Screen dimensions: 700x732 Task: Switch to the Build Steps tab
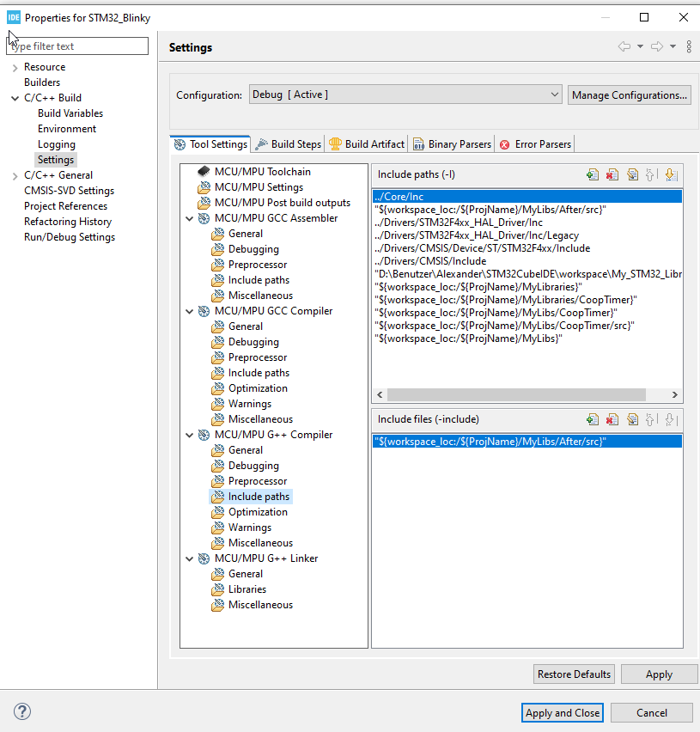click(289, 144)
